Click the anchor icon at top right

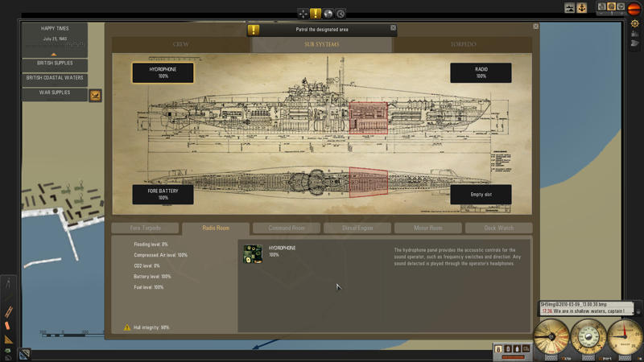click(582, 8)
